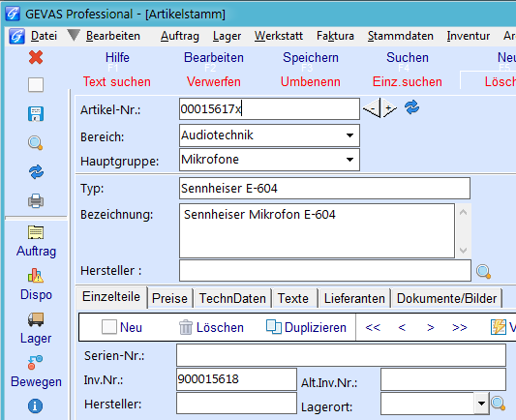Open the Inventur menu

click(469, 36)
